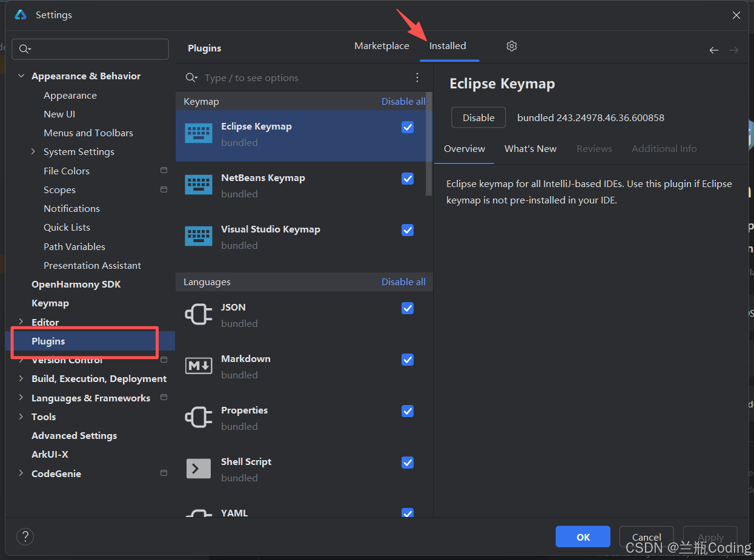Expand the Tools settings node
754x560 pixels.
21,417
